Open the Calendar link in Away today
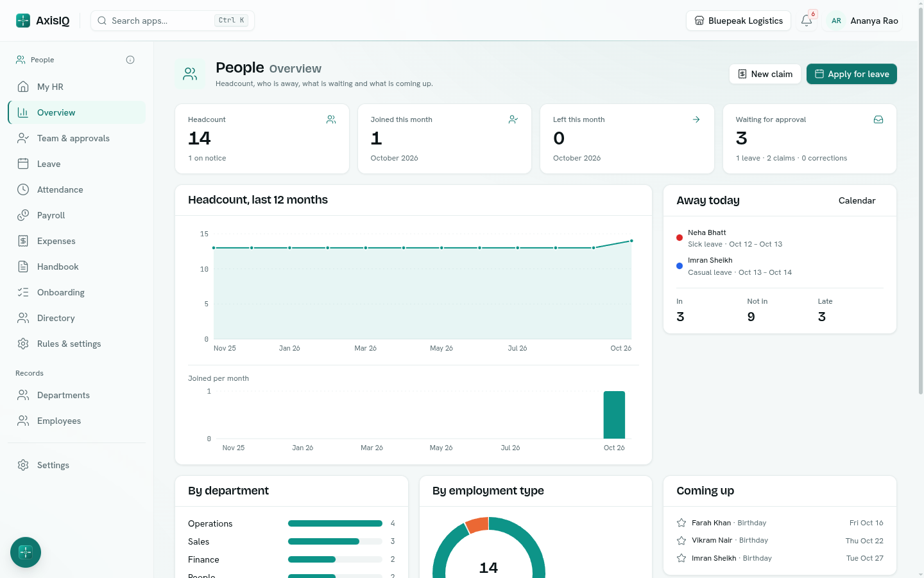 tap(857, 200)
